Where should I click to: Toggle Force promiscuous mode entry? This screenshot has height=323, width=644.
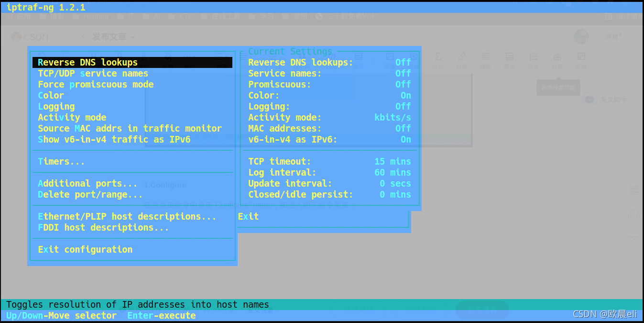click(x=96, y=84)
